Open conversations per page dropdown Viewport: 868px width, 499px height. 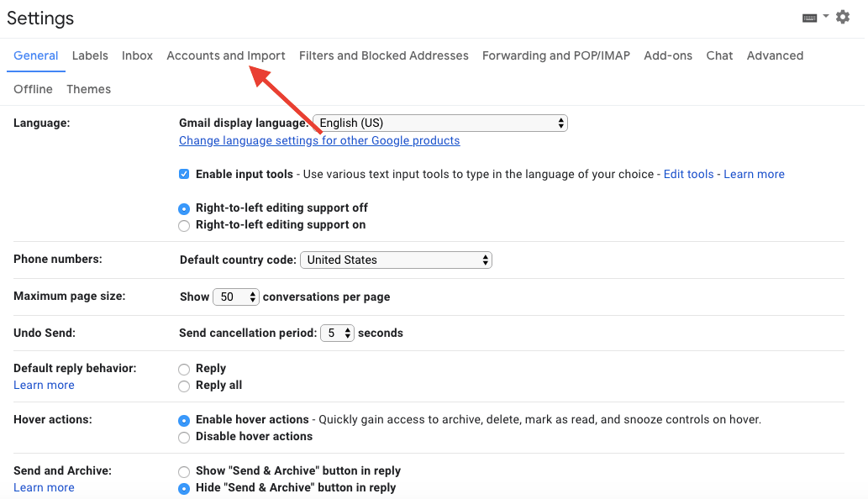pos(236,297)
